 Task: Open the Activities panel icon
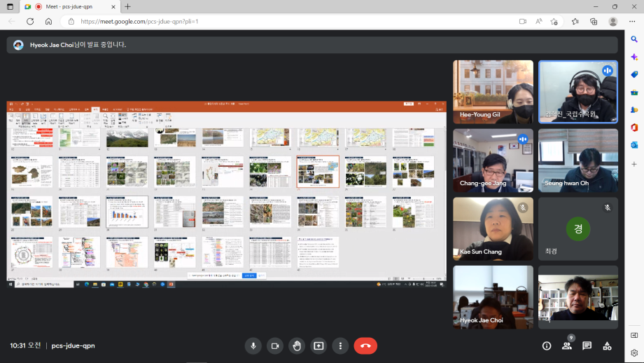coord(607,345)
